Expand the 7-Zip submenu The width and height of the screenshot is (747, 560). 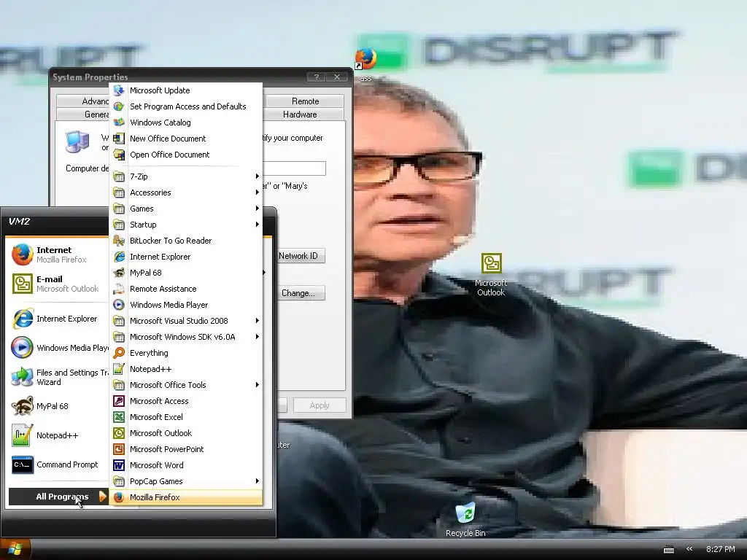tap(186, 176)
